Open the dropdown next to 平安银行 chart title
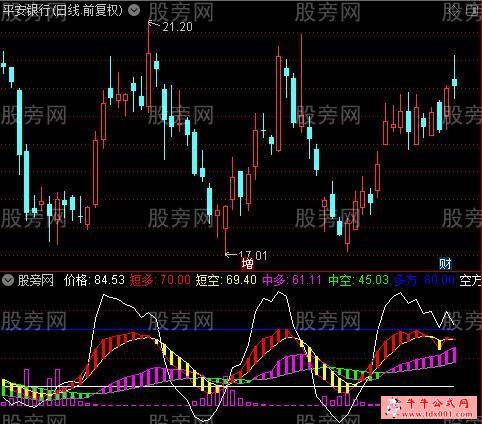Image resolution: width=482 pixels, height=424 pixels. [134, 11]
